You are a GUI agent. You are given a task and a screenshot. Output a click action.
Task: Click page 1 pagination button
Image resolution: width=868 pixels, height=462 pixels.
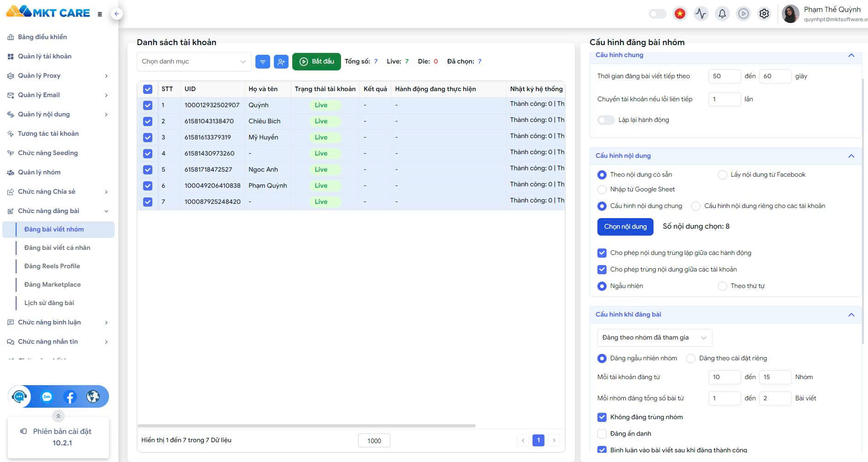pos(538,440)
